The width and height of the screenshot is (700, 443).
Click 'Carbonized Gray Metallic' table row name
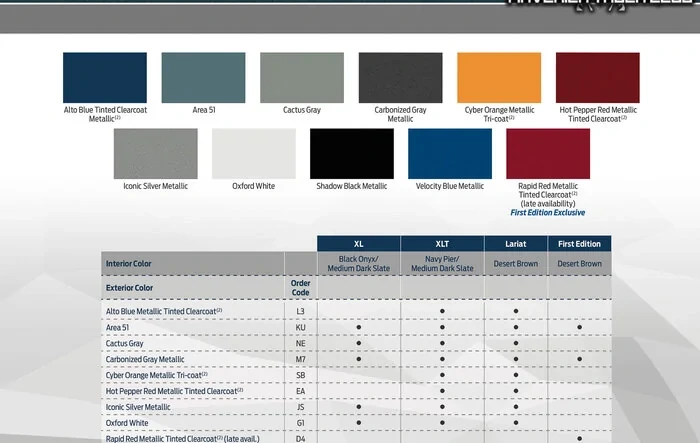click(x=145, y=359)
